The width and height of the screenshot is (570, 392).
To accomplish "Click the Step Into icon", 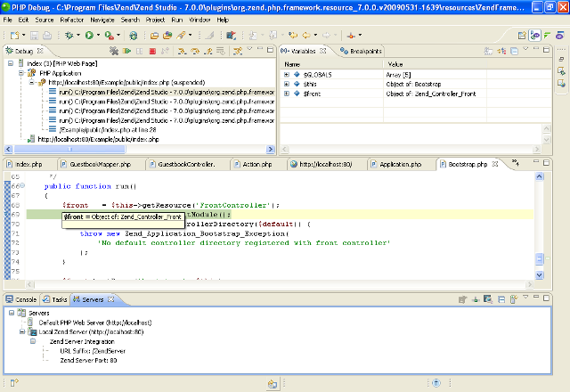I will click(182, 52).
